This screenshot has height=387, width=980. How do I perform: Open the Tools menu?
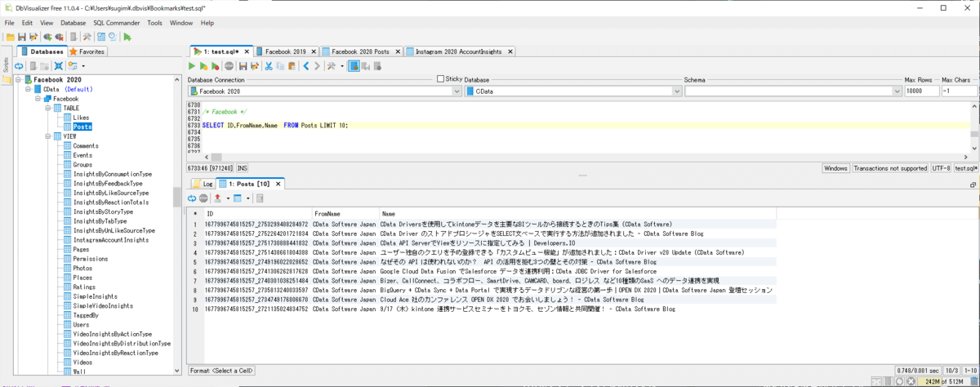(x=154, y=23)
